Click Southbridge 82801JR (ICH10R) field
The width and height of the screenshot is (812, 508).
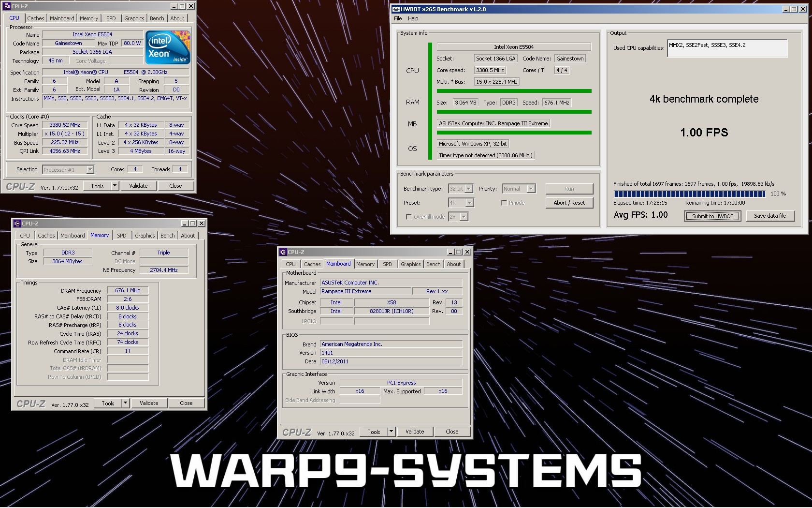(391, 311)
